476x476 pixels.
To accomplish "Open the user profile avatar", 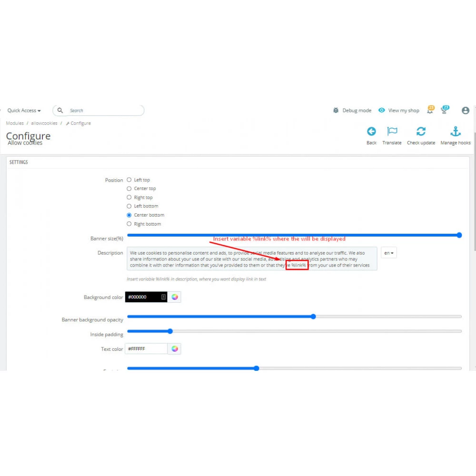I will coord(466,110).
